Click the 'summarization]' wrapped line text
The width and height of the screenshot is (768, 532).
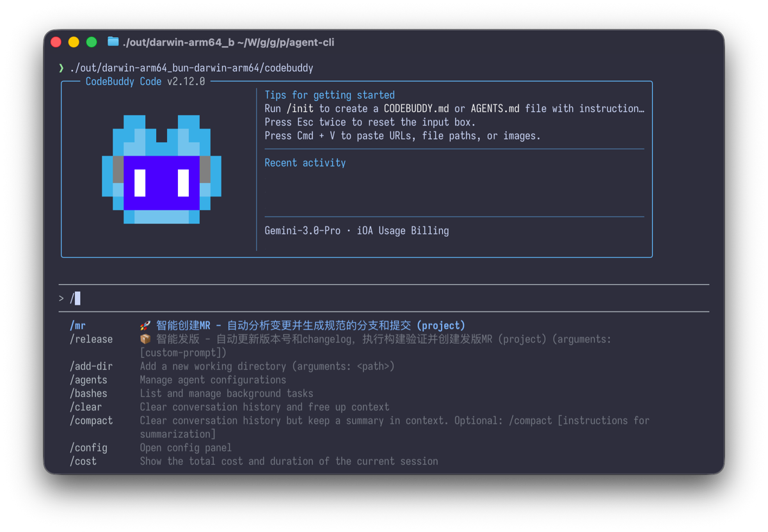178,434
